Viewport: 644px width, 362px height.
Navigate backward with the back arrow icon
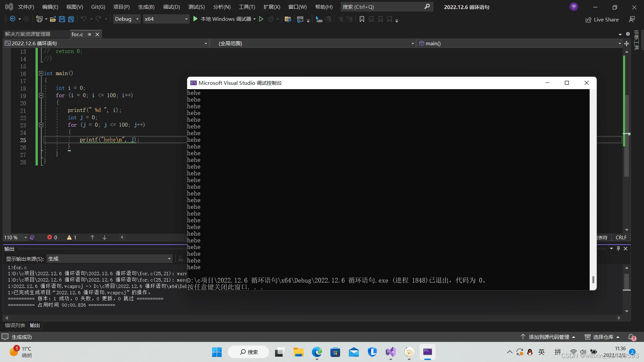12,19
